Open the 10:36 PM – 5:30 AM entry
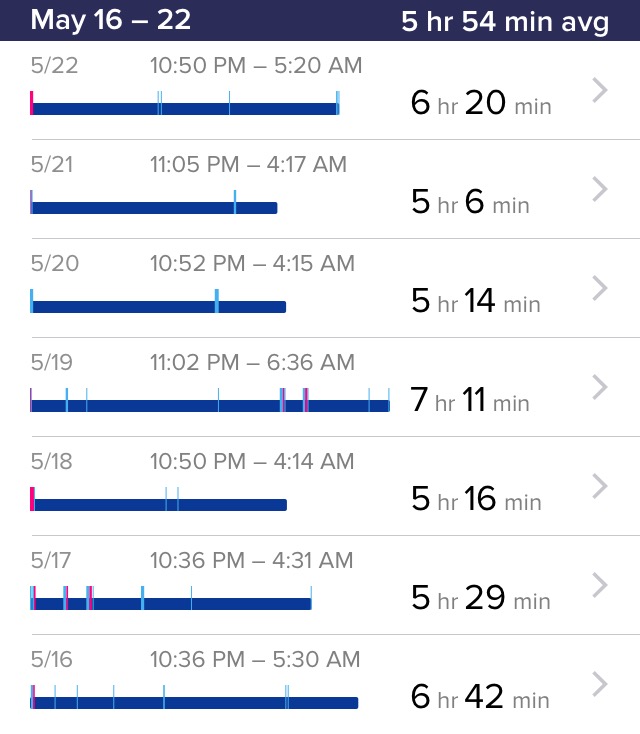This screenshot has height=734, width=640. click(255, 660)
